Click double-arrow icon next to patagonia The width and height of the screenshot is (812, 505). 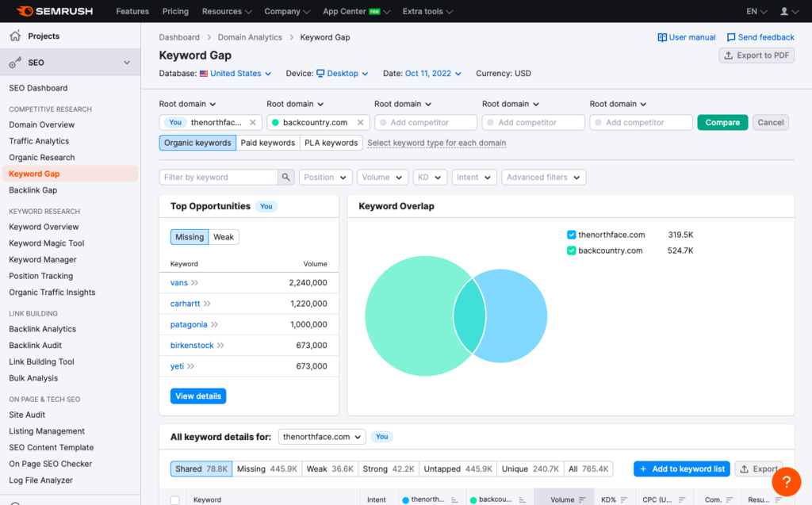[x=214, y=324]
